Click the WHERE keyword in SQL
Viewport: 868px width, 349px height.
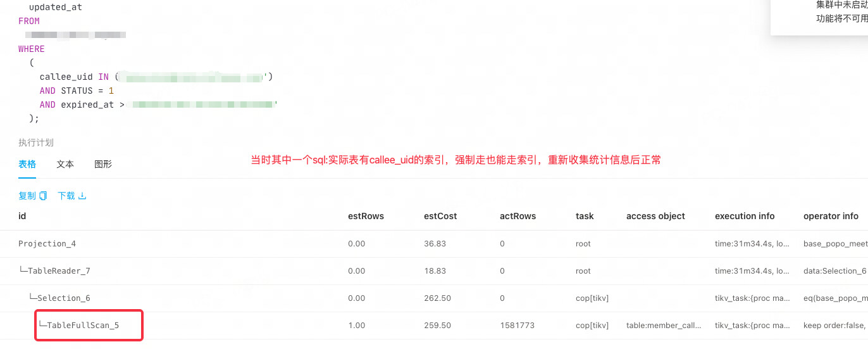32,49
